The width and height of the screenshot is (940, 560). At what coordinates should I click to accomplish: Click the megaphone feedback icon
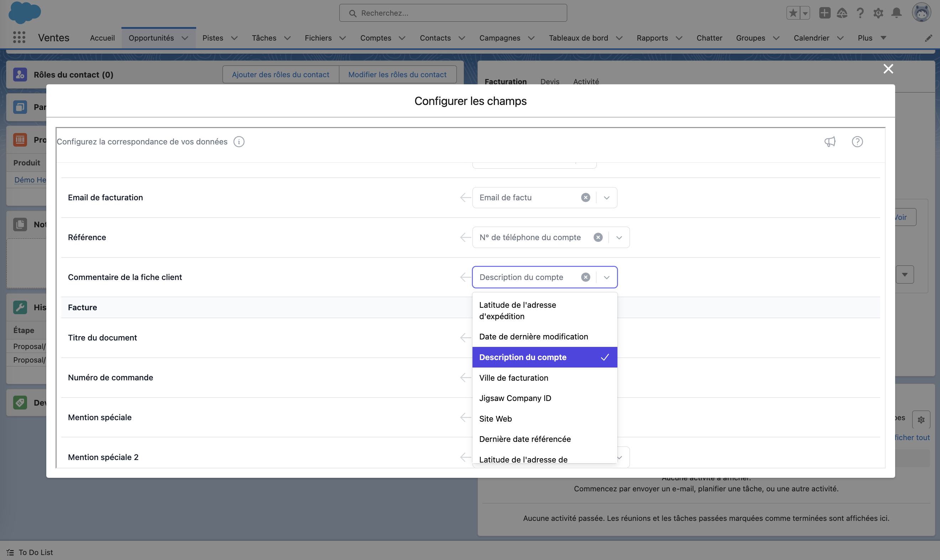point(830,142)
